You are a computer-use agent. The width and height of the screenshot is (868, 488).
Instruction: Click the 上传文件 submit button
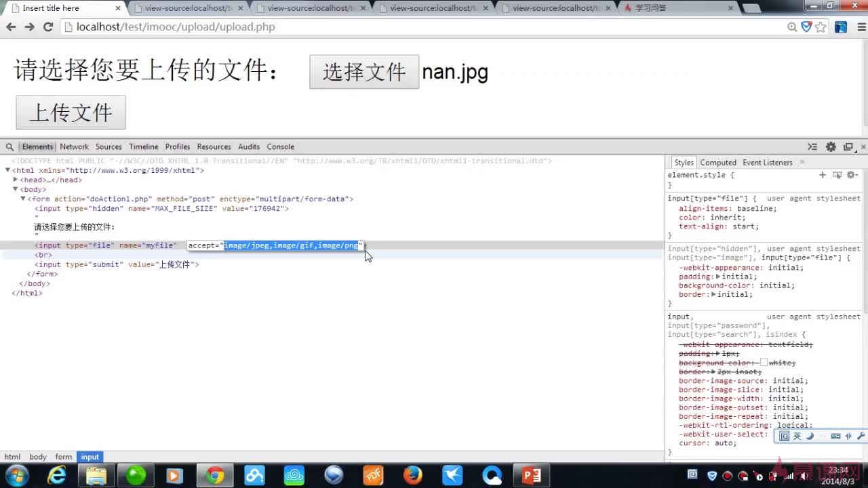[71, 113]
